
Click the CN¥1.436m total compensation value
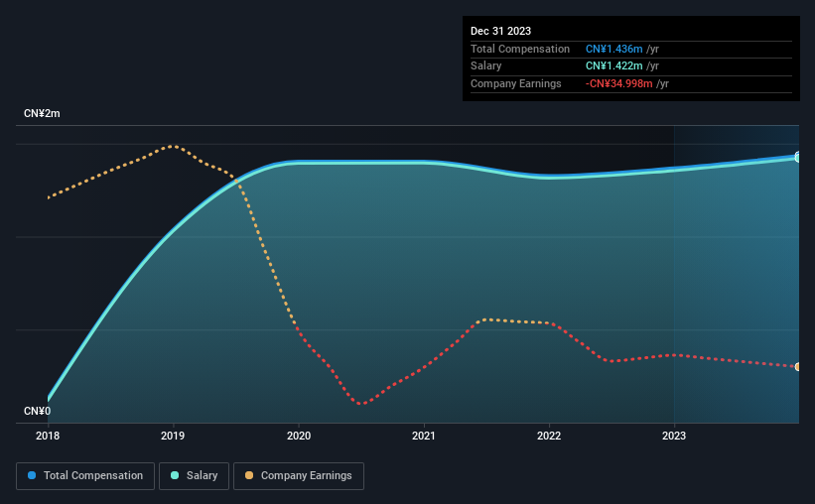click(613, 49)
